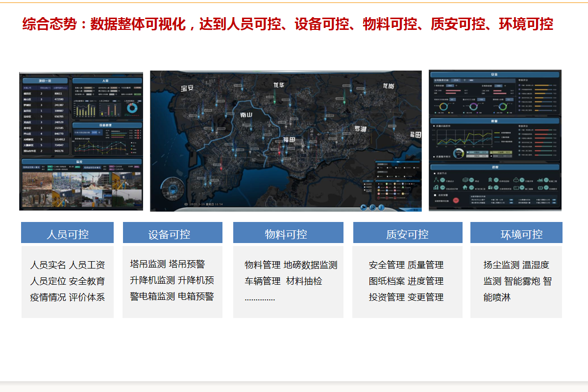Image resolution: width=588 pixels, height=392 pixels.
Task: Toggle the 进度节点 checkbox in 进度 panel
Action: pos(434,173)
